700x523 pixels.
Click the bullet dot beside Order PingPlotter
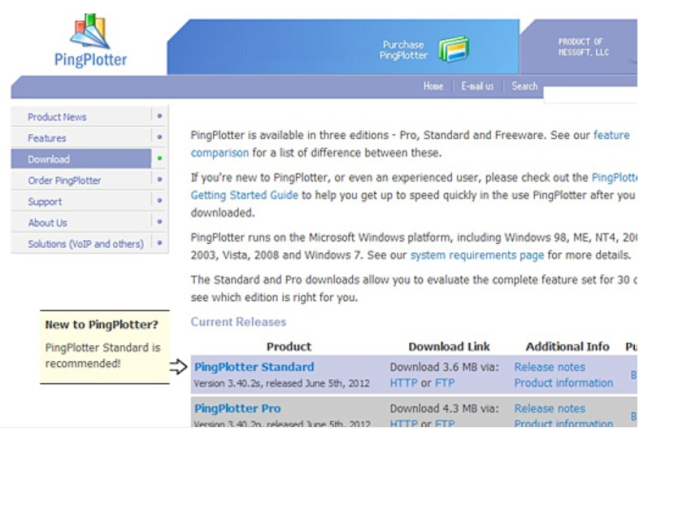[x=159, y=179]
